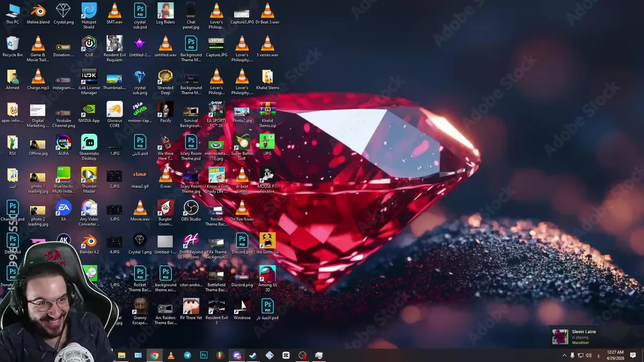The height and width of the screenshot is (362, 644).
Task: Launch the BlueStacks Multi-Instance shortcut
Action: click(63, 180)
